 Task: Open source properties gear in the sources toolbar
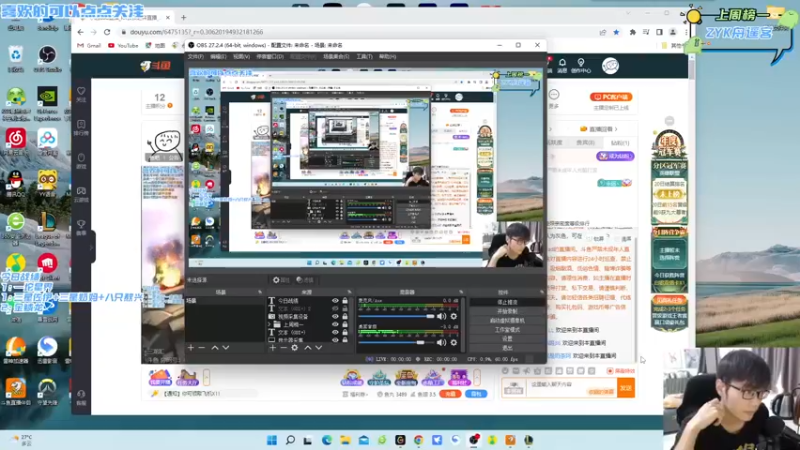tap(294, 347)
